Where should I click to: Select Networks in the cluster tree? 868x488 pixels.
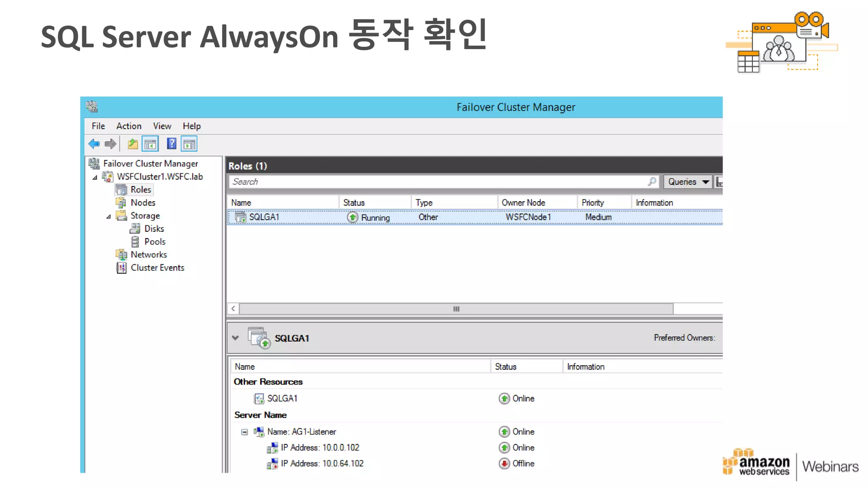pyautogui.click(x=149, y=255)
